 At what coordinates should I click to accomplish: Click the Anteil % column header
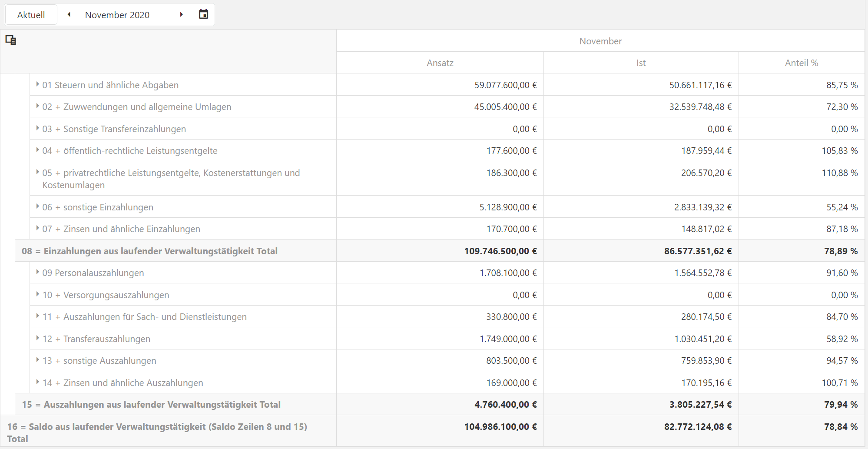(802, 63)
